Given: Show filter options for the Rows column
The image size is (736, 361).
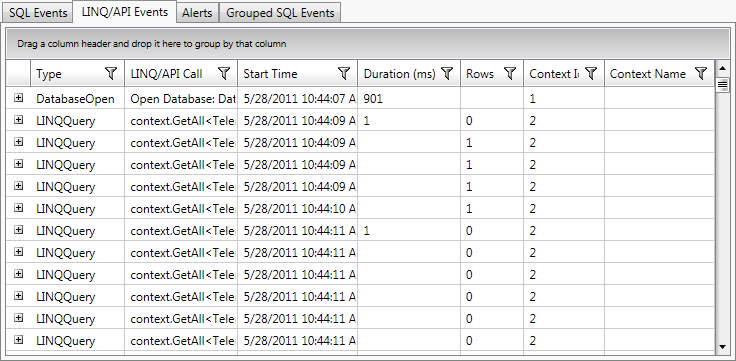Looking at the screenshot, I should click(510, 73).
